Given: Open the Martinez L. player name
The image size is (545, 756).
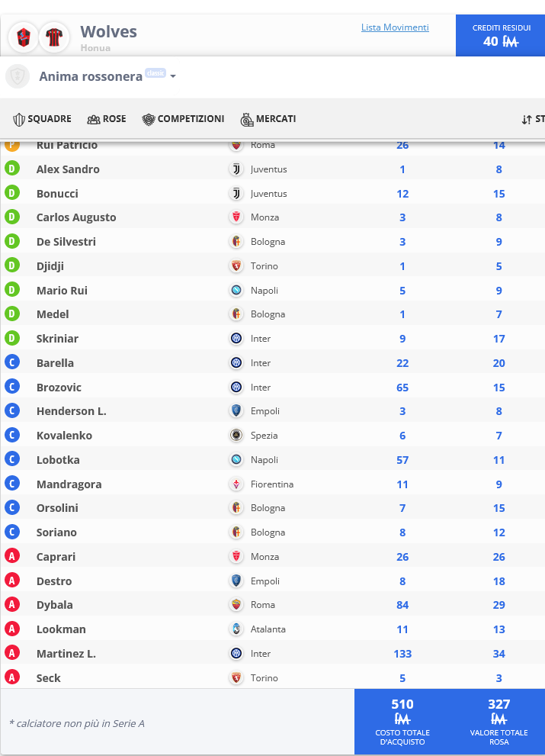Looking at the screenshot, I should (66, 654).
